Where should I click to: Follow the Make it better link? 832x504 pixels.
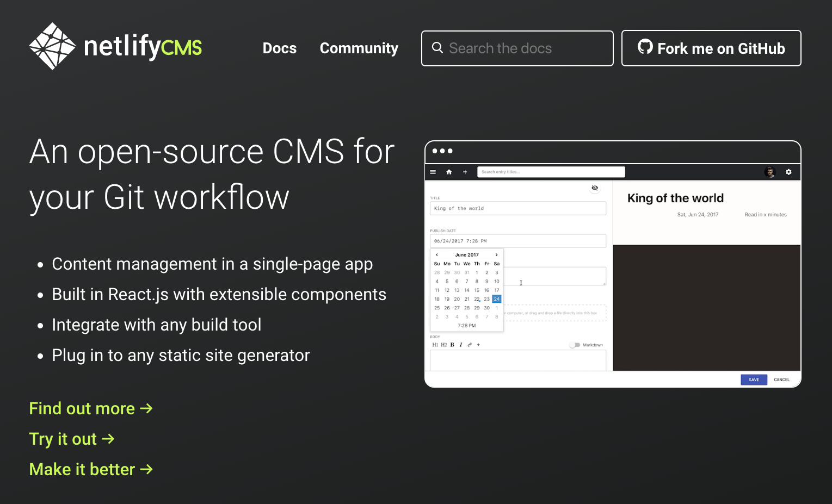tap(91, 469)
